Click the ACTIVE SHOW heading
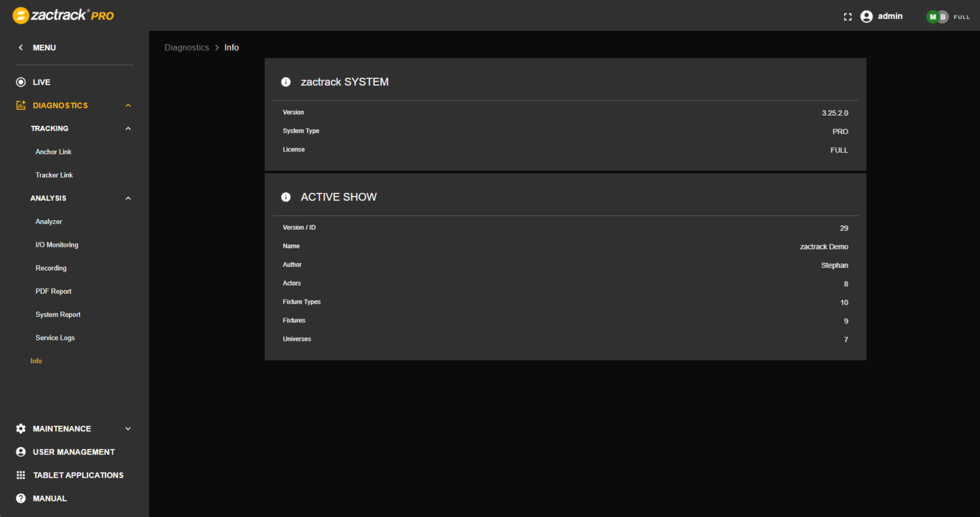The height and width of the screenshot is (517, 980). pyautogui.click(x=339, y=197)
